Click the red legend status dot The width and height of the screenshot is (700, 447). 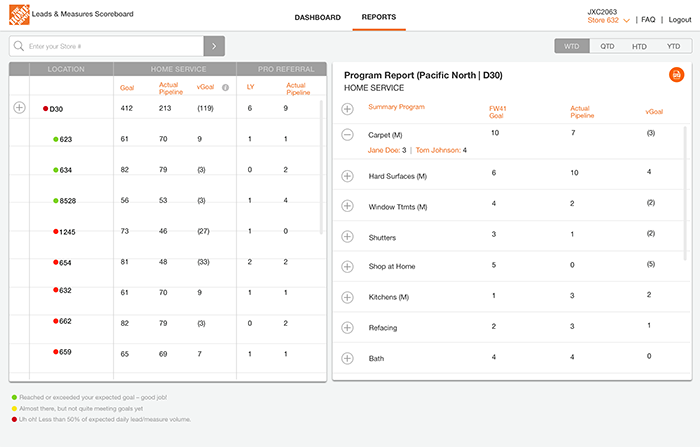click(x=14, y=419)
